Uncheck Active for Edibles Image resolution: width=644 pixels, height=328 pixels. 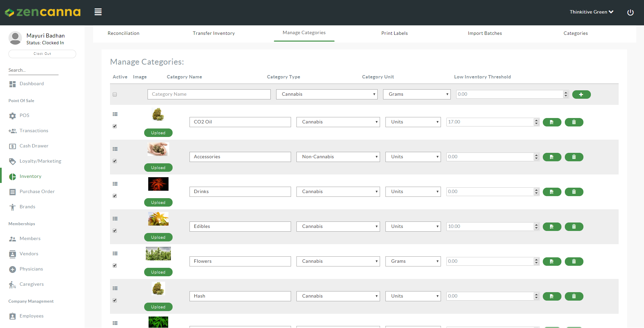coord(115,231)
